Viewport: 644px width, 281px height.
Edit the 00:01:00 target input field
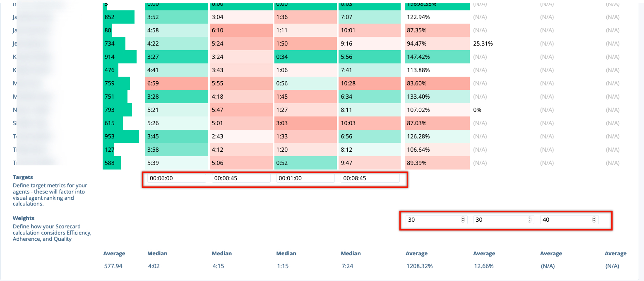tap(305, 178)
